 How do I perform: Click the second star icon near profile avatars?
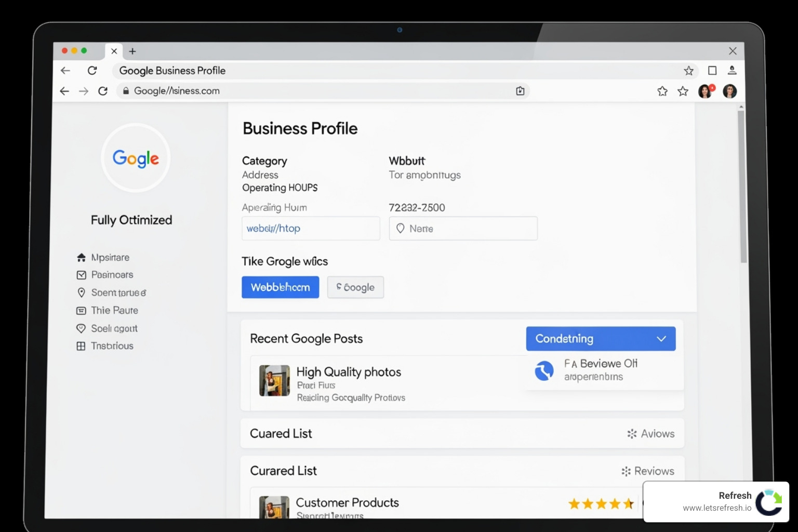point(682,91)
